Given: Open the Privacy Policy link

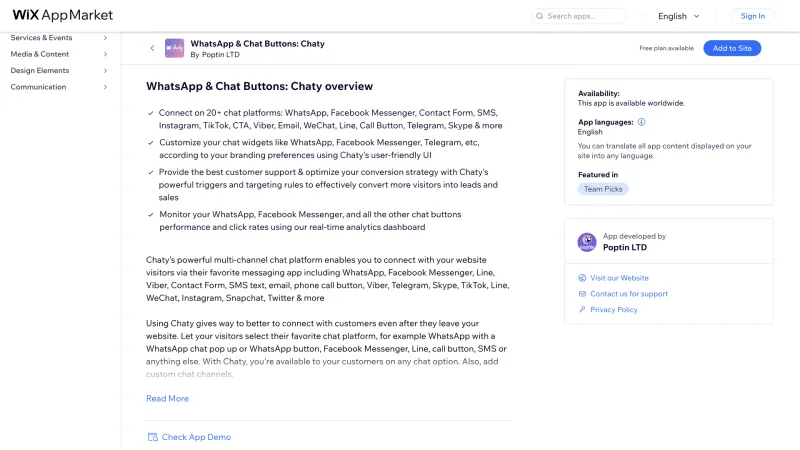Looking at the screenshot, I should 614,310.
